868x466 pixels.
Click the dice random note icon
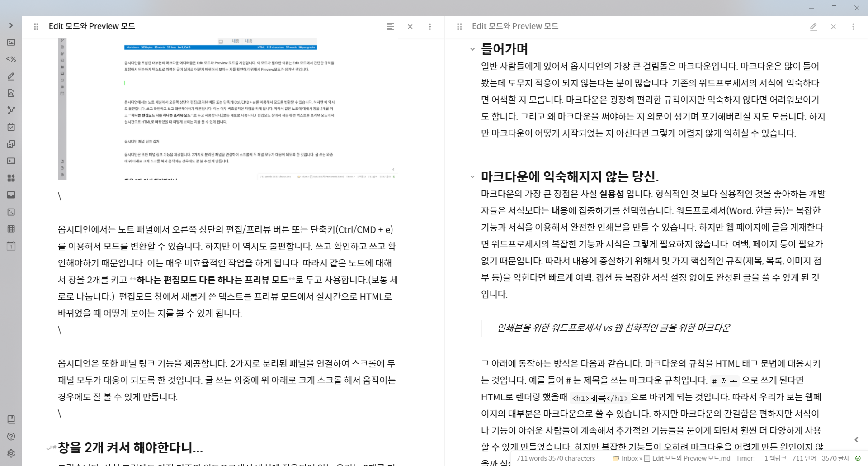point(11,212)
